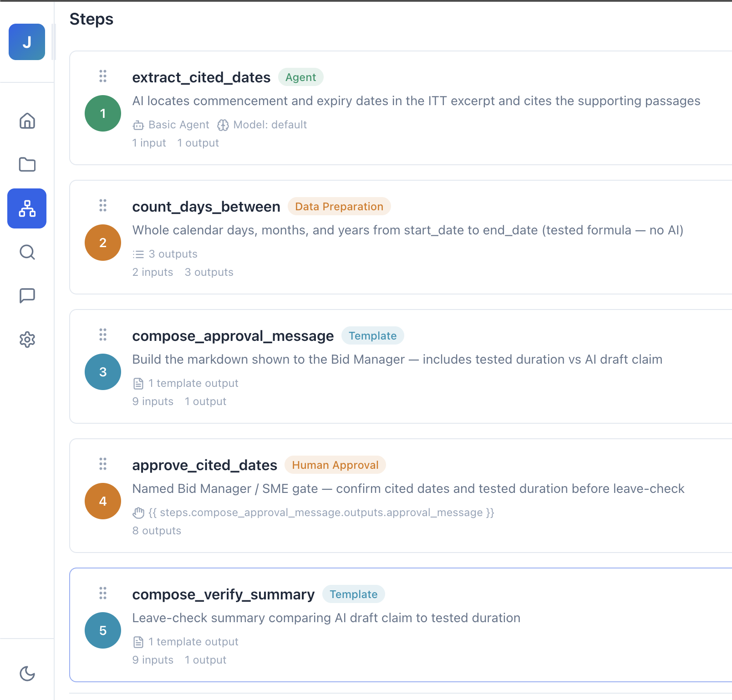Click the Template badge on compose_approval_message
This screenshot has height=700, width=732.
373,336
